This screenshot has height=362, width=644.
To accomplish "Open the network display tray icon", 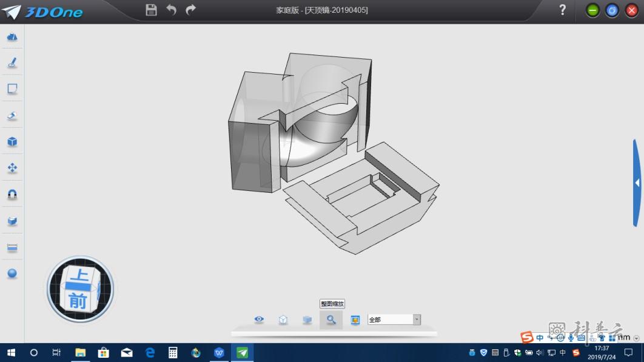I will pyautogui.click(x=551, y=352).
